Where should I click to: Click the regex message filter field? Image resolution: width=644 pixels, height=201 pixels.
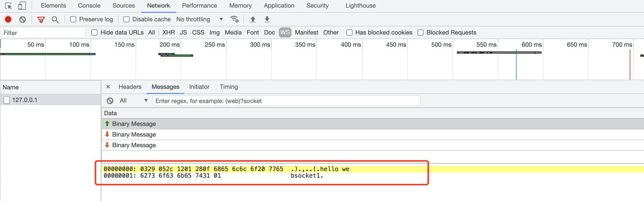click(286, 101)
